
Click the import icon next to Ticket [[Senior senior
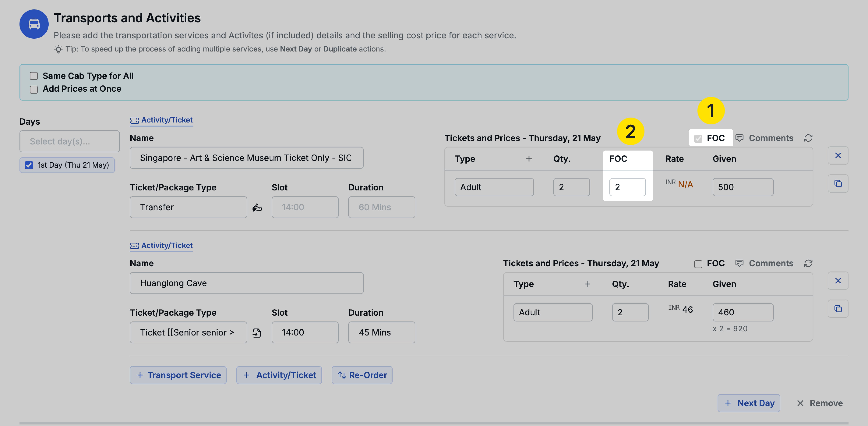257,333
